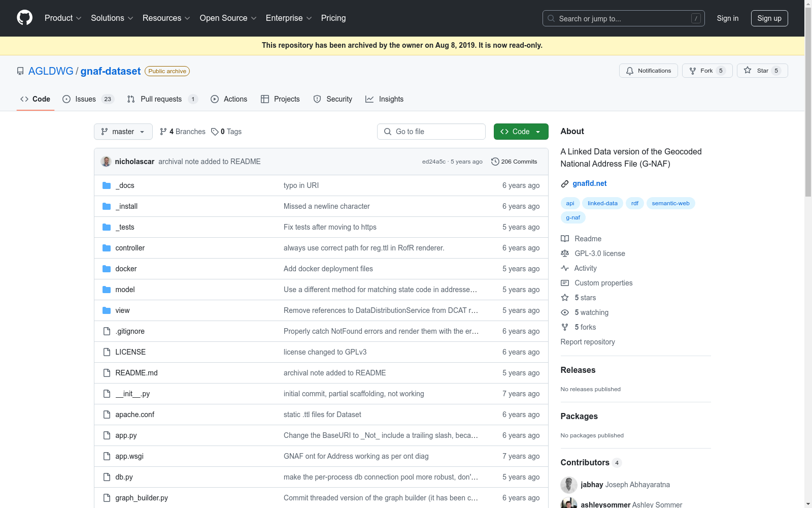The height and width of the screenshot is (508, 812).
Task: Click the GitHub logo icon
Action: [24, 18]
